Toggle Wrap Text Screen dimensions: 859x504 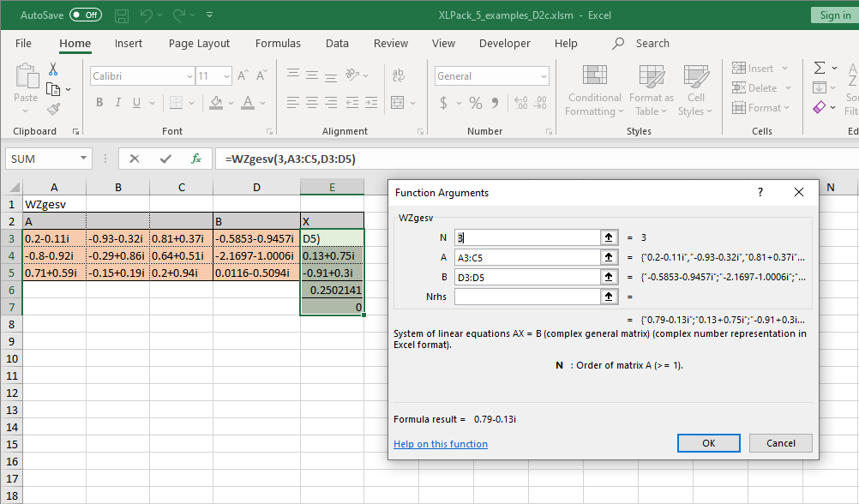(x=399, y=75)
